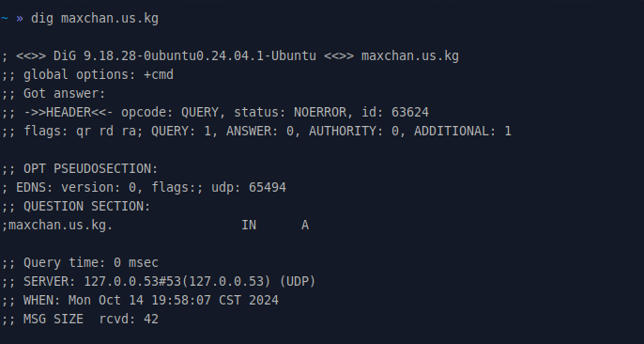Click the OPT PSEUDOSECTION heading
This screenshot has height=344, width=644.
90,168
